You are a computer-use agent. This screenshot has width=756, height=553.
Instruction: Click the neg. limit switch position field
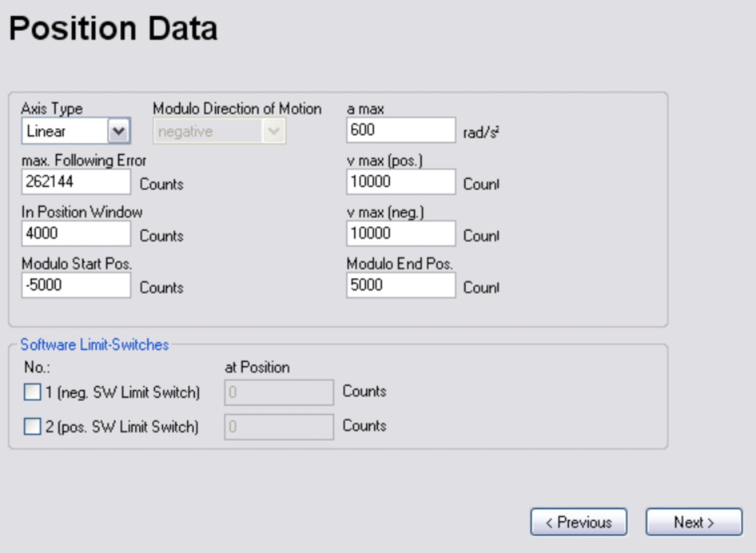(279, 392)
